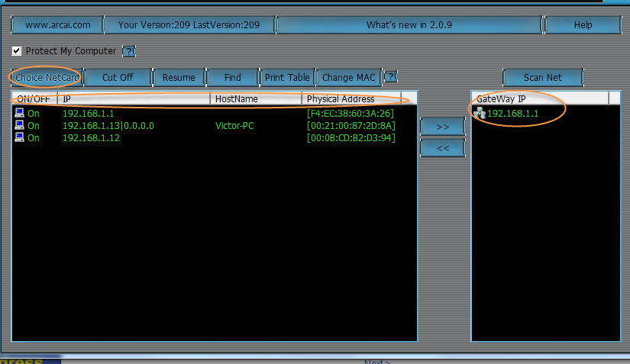Click the << move-left arrow button
This screenshot has width=630, height=364.
443,148
